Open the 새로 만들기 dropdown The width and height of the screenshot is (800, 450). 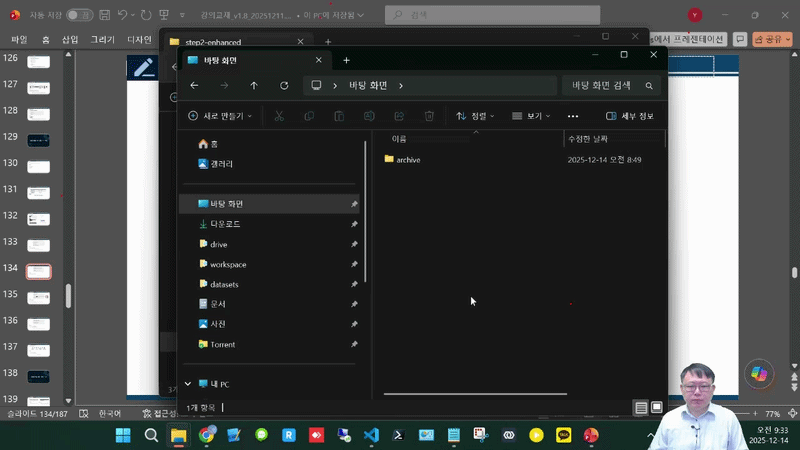coord(220,116)
